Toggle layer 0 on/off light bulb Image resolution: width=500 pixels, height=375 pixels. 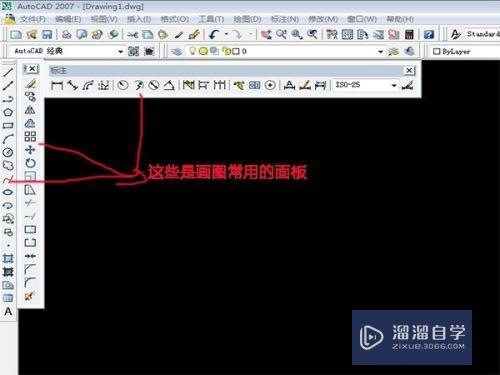192,51
